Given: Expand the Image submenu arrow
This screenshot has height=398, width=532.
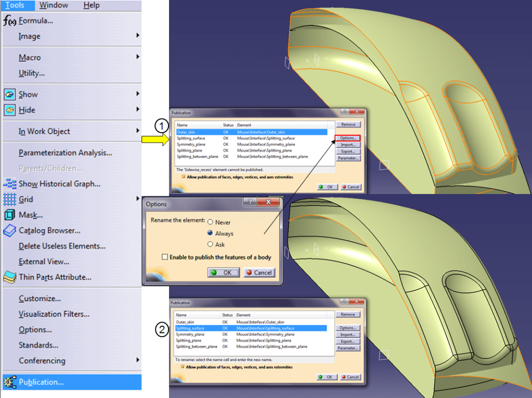Looking at the screenshot, I should 138,36.
